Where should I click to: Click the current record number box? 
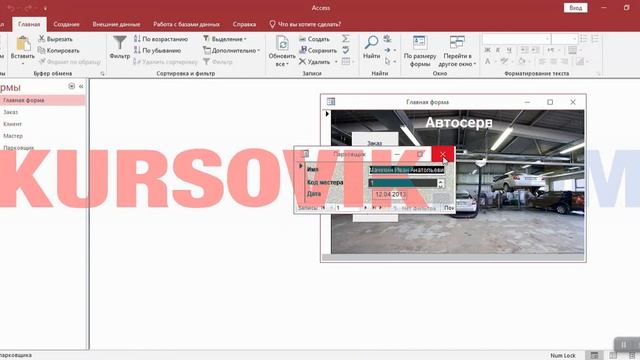tap(348, 208)
